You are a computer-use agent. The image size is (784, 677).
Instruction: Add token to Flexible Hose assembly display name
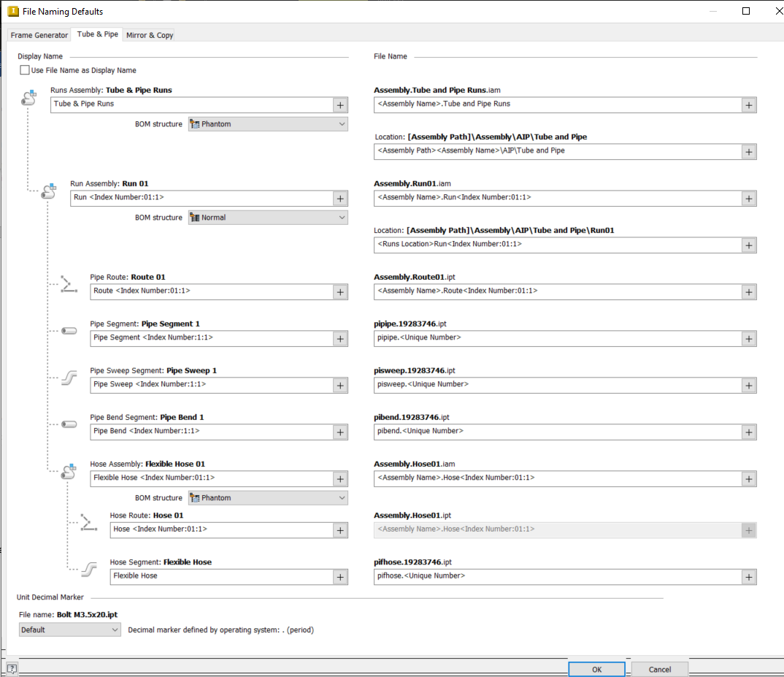click(340, 479)
